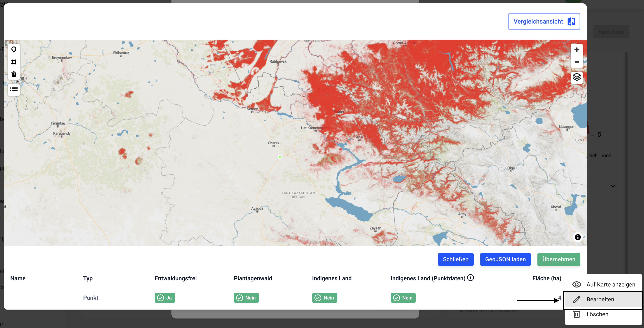This screenshot has height=328, width=644.
Task: Expand the chevron dropdown in right panel
Action: point(613,186)
